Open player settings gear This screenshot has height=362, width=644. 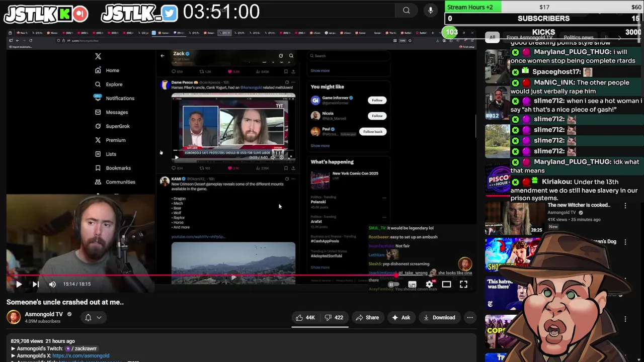[x=429, y=285]
